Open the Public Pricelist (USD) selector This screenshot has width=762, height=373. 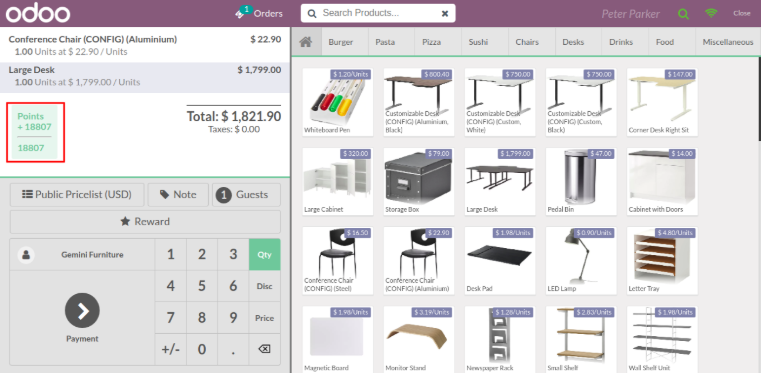tap(77, 195)
